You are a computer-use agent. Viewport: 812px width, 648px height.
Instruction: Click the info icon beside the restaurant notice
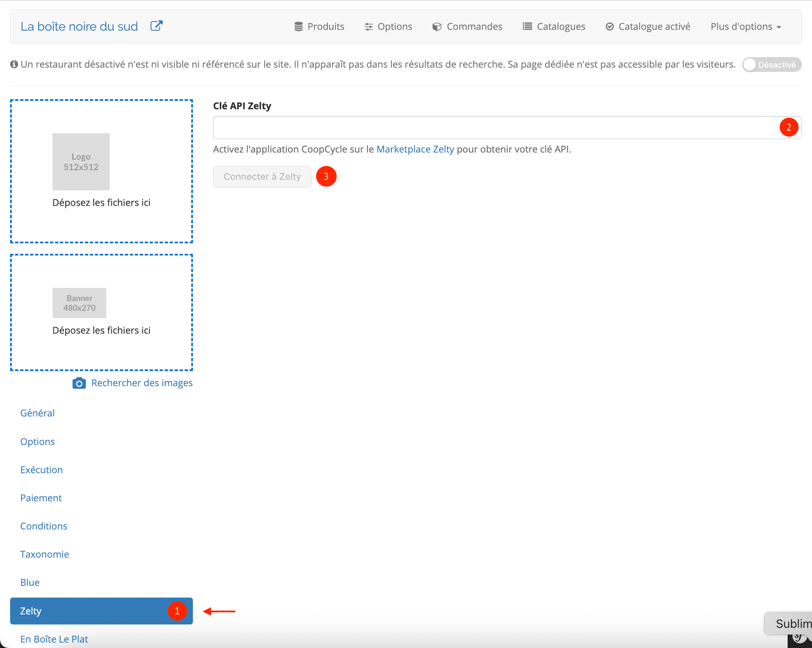coord(14,64)
